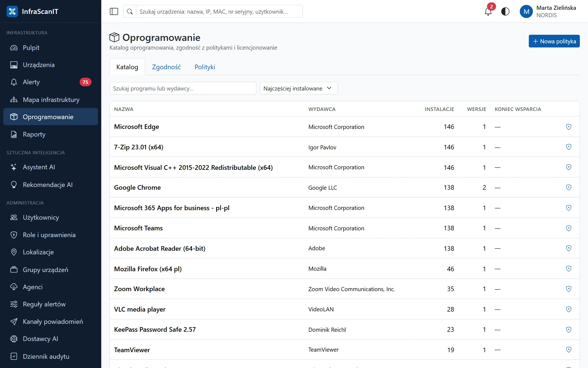
Task: Click shield icon for Google Chrome row
Action: [x=569, y=188]
